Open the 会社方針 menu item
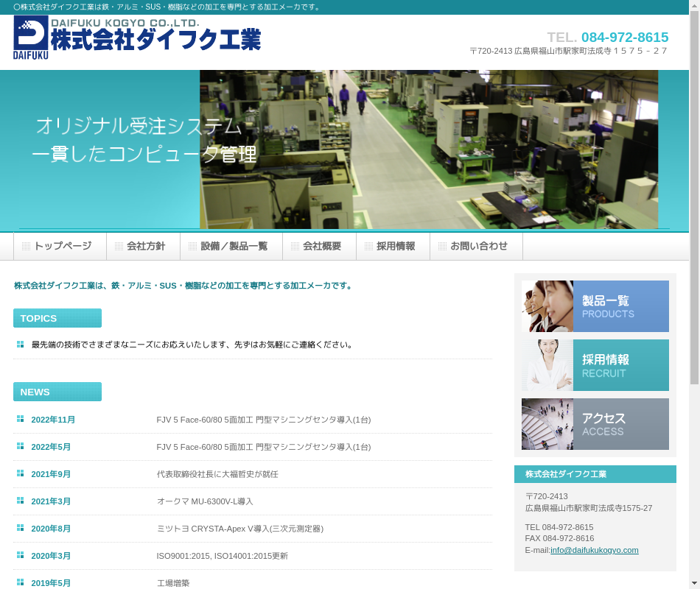This screenshot has width=700, height=589. 145,247
